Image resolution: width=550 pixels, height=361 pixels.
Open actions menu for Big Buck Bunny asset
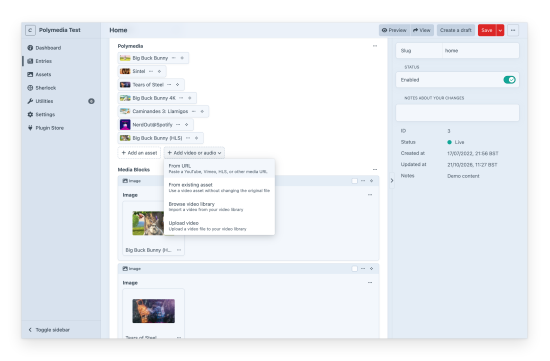click(x=174, y=58)
